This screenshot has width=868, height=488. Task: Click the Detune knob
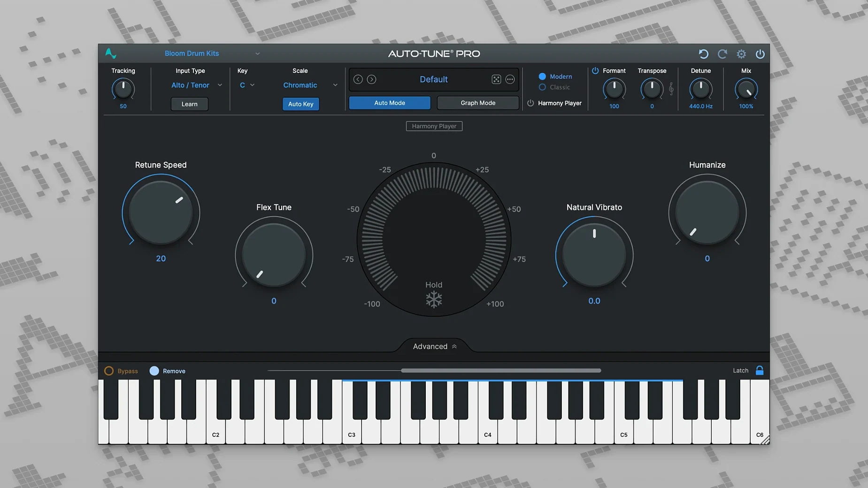click(700, 89)
